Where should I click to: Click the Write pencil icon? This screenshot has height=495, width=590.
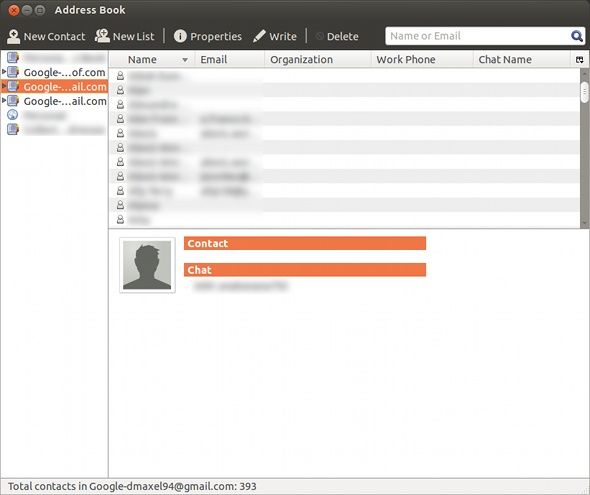(x=259, y=36)
